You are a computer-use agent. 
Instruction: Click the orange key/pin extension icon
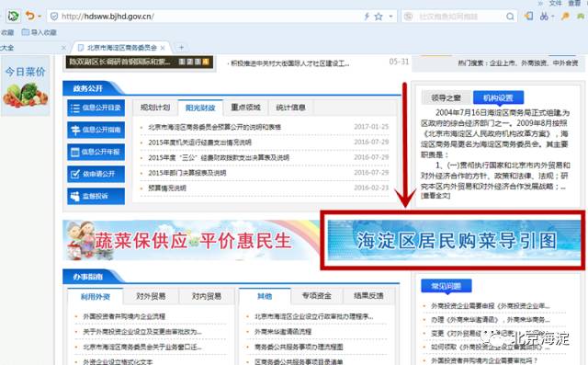(565, 16)
